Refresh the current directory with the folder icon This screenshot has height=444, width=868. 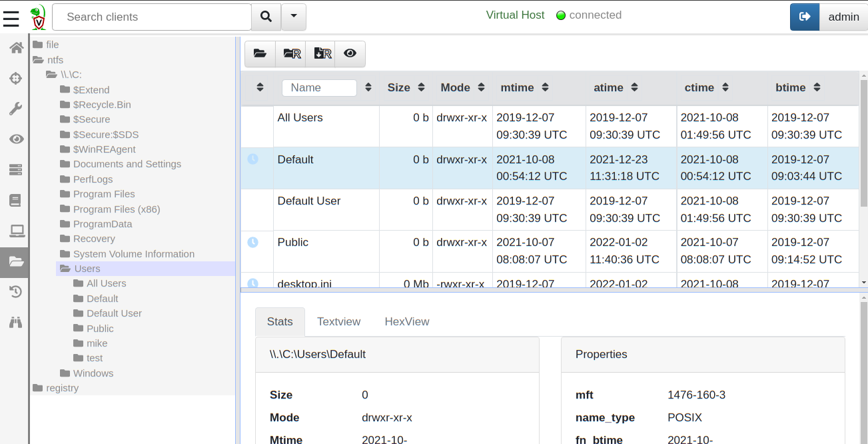(x=259, y=53)
